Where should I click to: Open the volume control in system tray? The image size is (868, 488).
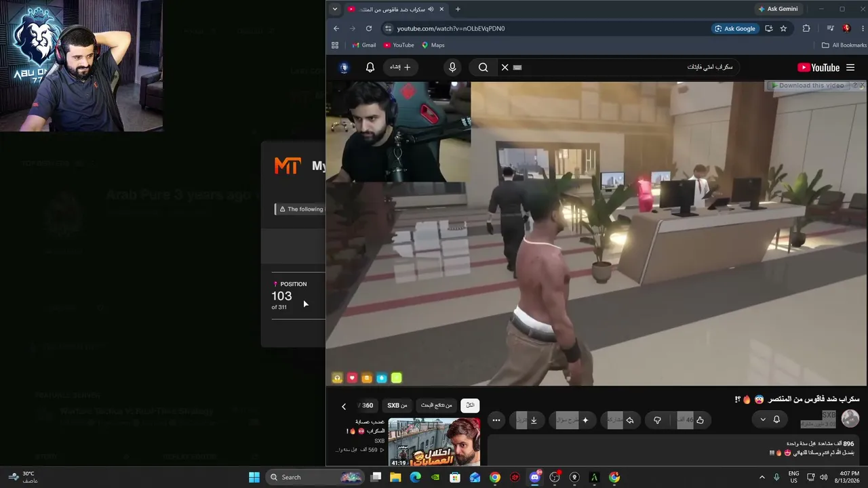pyautogui.click(x=824, y=477)
